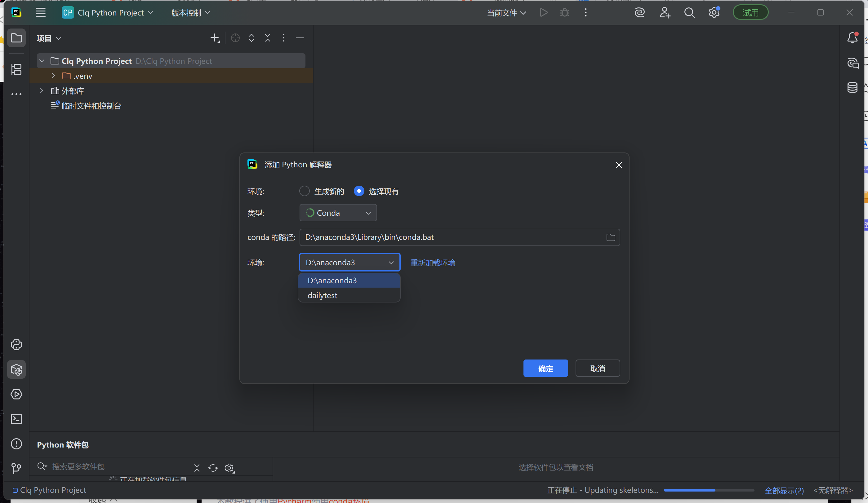Open the Project tool window folder icon

point(16,38)
